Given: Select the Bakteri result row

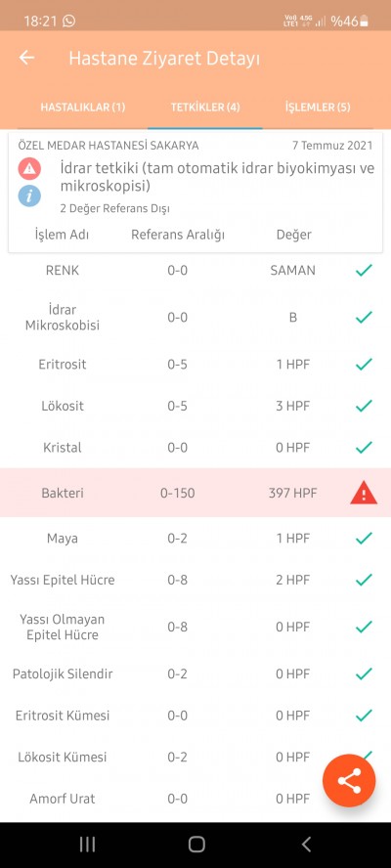Looking at the screenshot, I should 195,493.
